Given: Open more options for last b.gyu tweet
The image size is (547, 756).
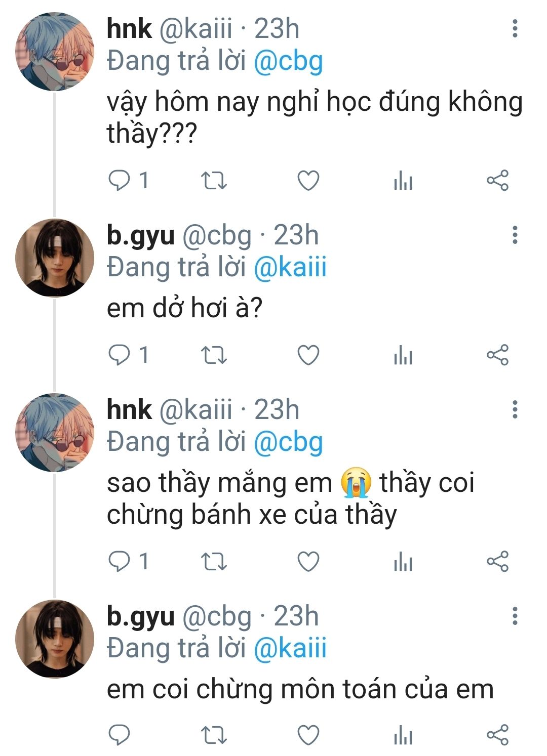Looking at the screenshot, I should (x=515, y=616).
